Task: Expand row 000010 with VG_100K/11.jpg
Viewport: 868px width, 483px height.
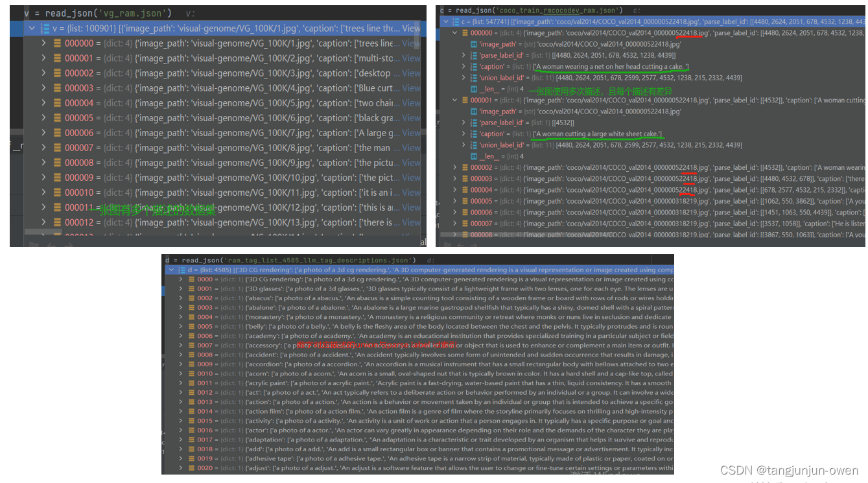Action: (x=43, y=193)
